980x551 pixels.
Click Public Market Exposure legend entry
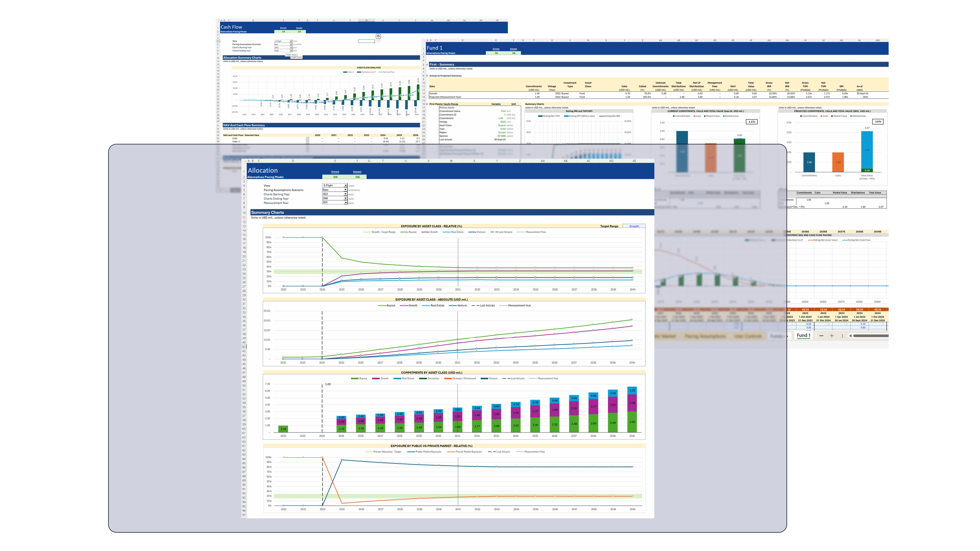[x=424, y=452]
